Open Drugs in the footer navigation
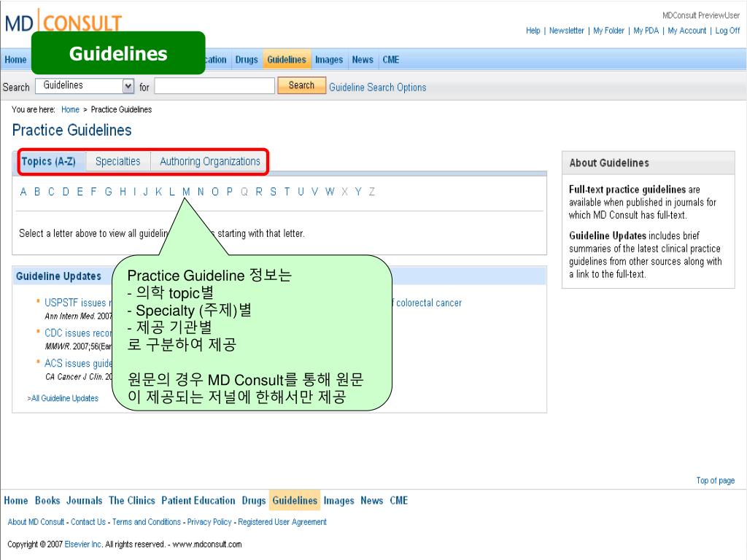This screenshot has height=560, width=747. click(254, 500)
